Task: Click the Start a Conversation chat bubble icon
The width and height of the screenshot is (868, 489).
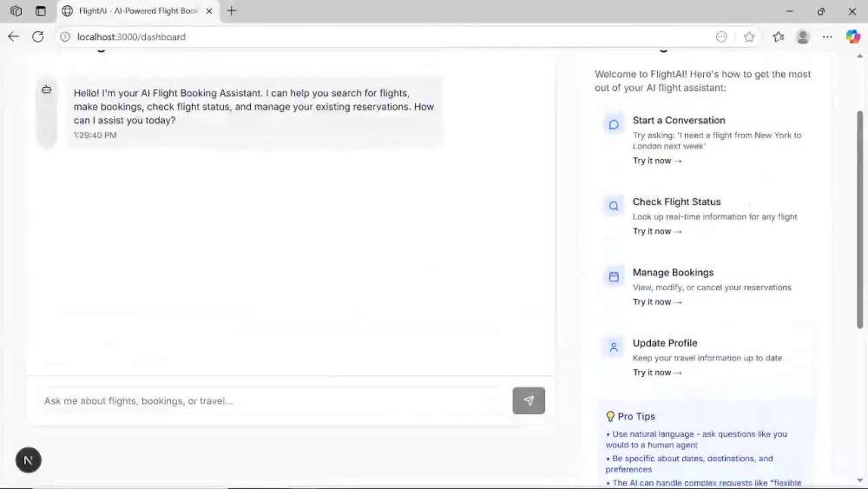Action: [x=614, y=124]
